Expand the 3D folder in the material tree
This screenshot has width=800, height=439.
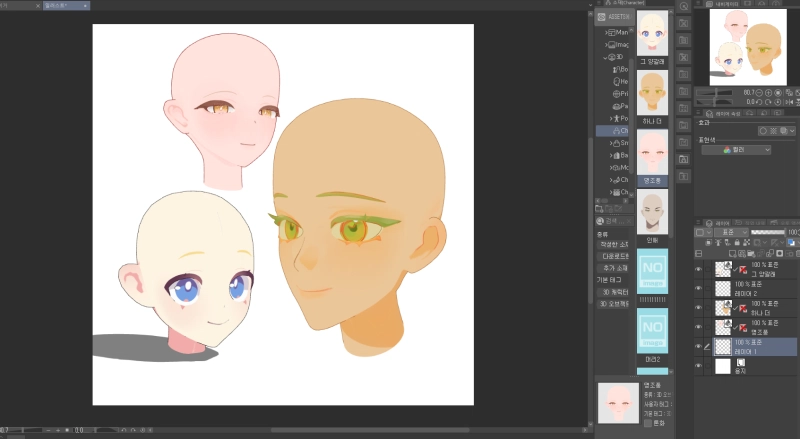point(606,57)
